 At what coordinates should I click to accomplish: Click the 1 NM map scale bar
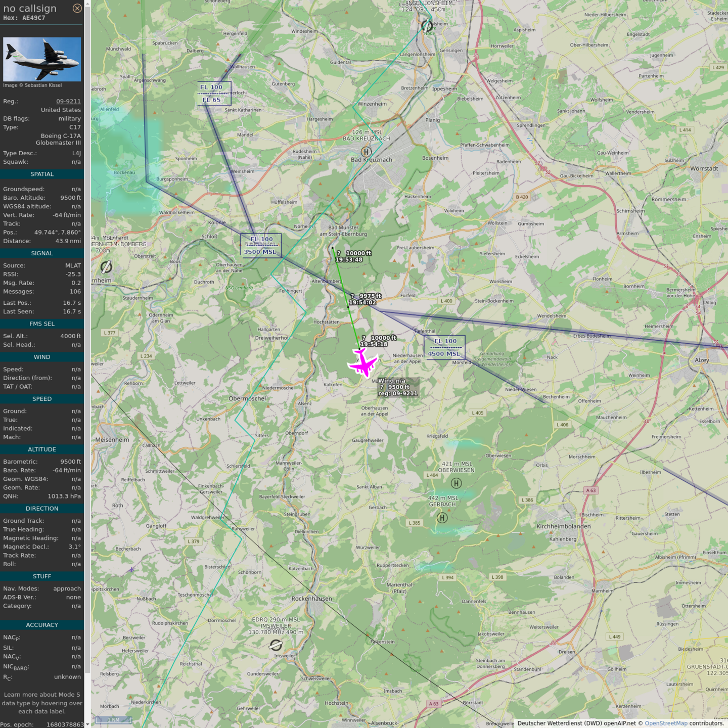point(113,719)
